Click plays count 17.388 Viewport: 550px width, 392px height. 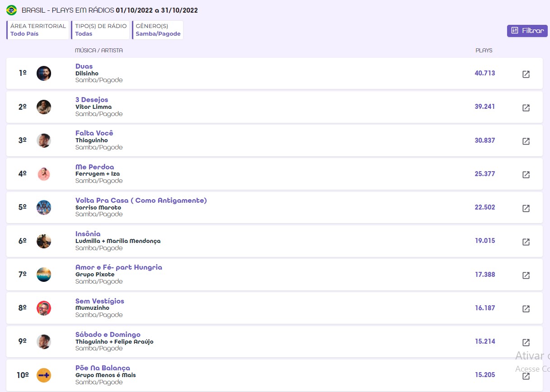(485, 275)
